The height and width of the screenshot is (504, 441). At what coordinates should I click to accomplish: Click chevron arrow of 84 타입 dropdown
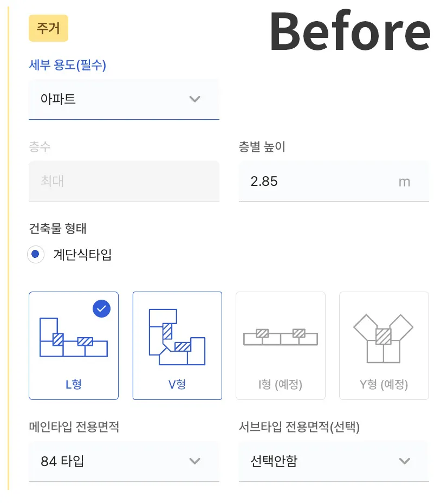(x=195, y=461)
